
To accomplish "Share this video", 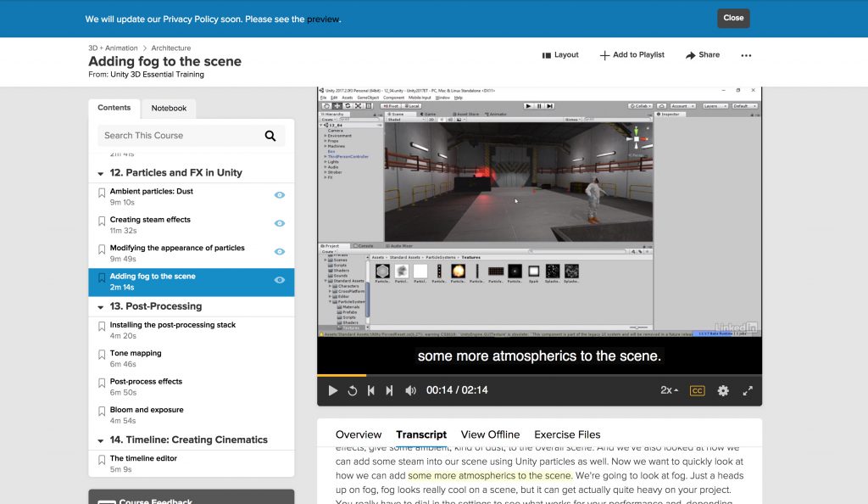I will (703, 55).
